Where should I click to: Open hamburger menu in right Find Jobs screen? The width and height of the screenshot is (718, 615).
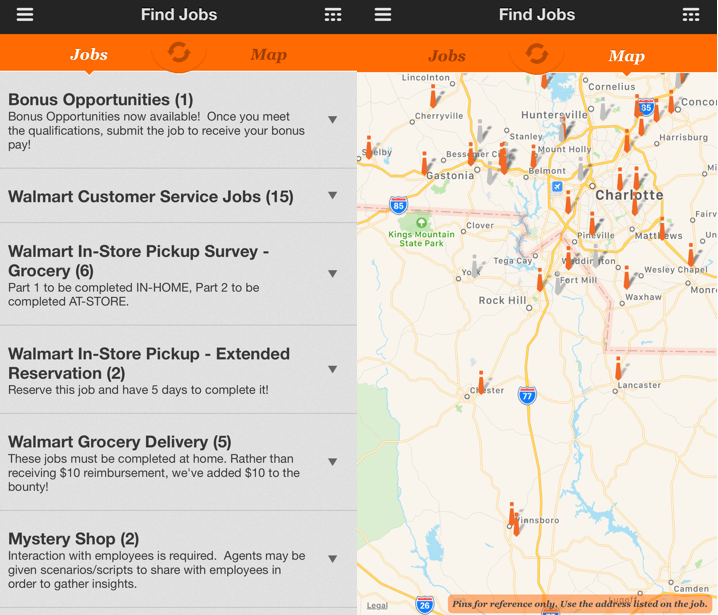[383, 15]
